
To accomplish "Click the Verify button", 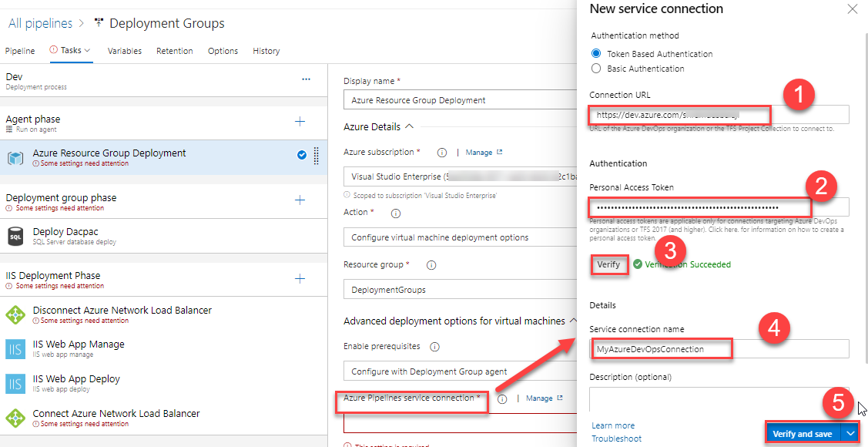I will click(608, 264).
